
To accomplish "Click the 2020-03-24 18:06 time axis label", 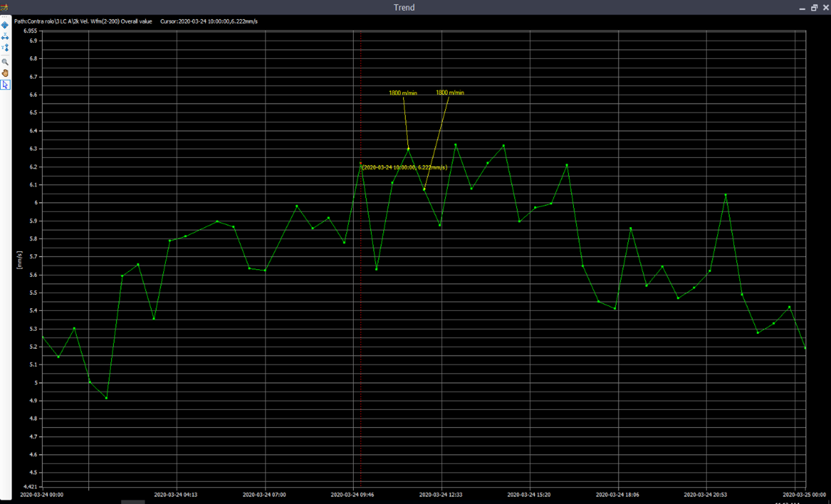I will pos(617,494).
